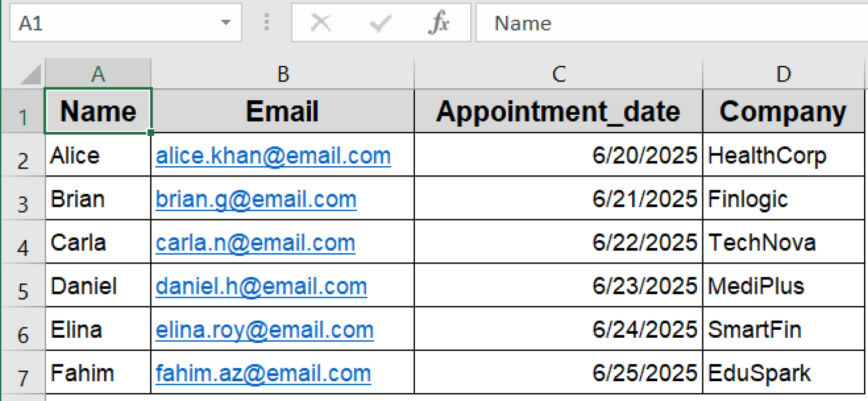Open alice.khan@email.com email link

[x=273, y=156]
